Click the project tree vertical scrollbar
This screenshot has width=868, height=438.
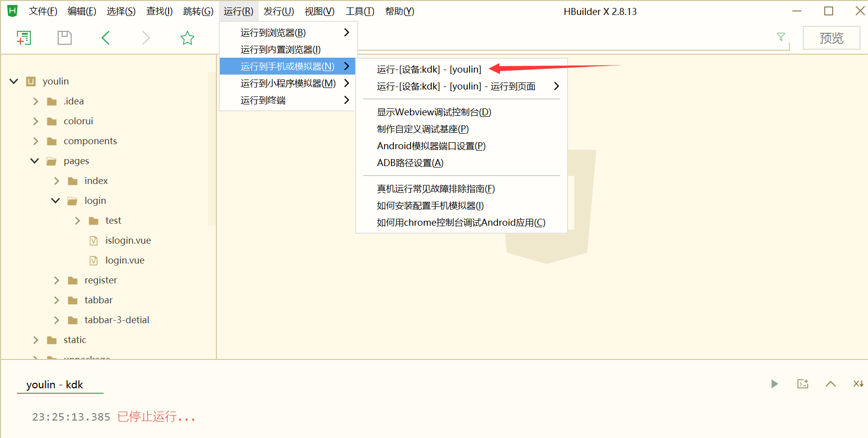pyautogui.click(x=211, y=148)
